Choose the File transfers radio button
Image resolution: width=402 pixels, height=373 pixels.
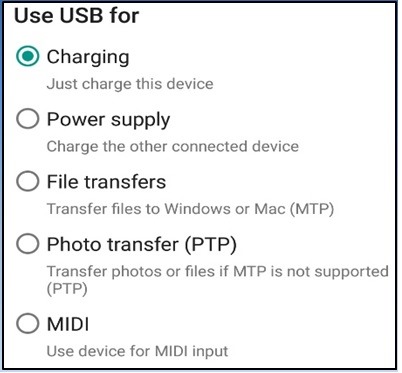28,181
